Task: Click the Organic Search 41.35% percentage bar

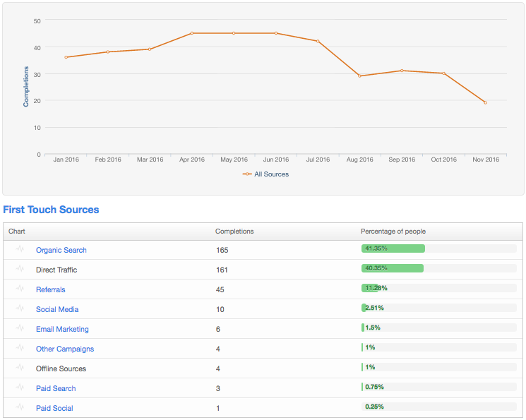Action: click(393, 248)
